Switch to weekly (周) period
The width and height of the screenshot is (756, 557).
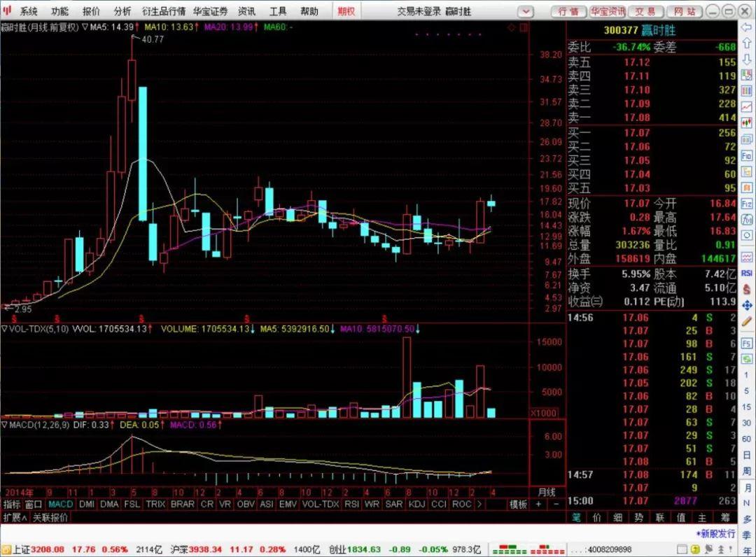point(746,471)
